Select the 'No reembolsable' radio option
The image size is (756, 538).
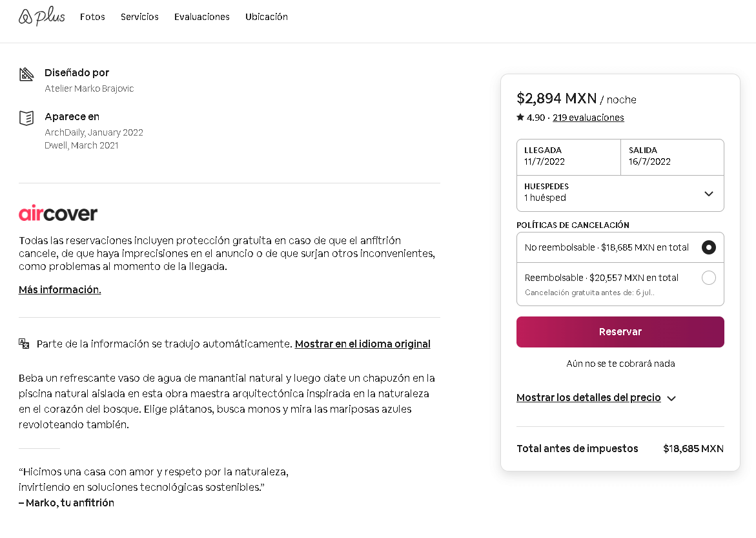(708, 247)
